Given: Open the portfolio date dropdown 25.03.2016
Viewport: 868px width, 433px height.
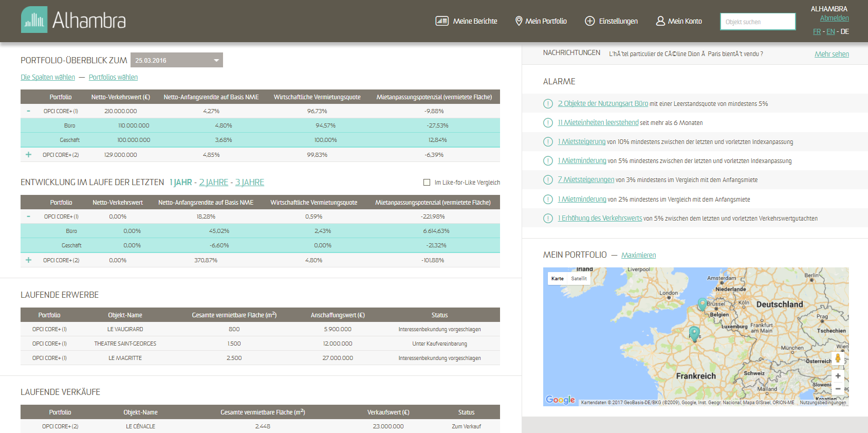Looking at the screenshot, I should tap(176, 60).
